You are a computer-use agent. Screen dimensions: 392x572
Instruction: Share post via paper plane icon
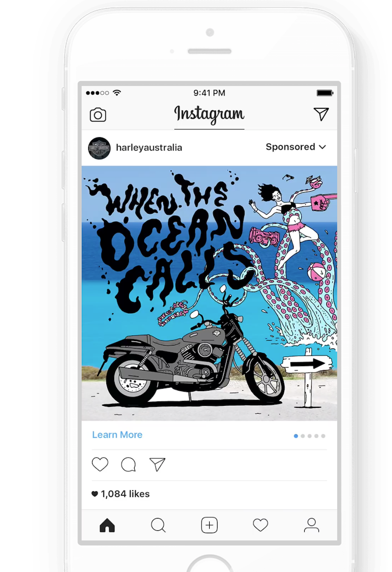tap(157, 464)
